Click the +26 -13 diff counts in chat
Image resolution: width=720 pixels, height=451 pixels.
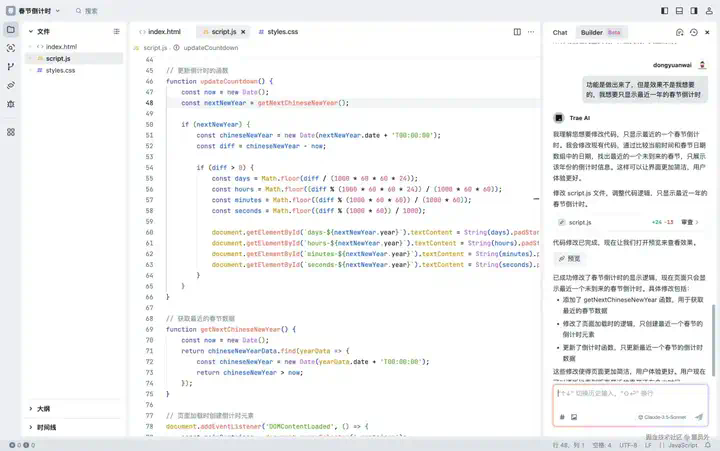tap(662, 222)
